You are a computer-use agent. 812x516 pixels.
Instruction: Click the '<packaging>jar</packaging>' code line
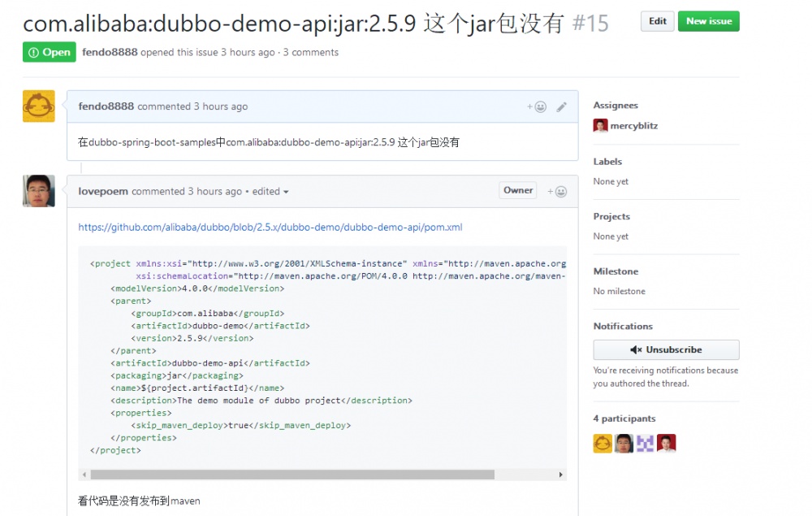click(x=176, y=375)
